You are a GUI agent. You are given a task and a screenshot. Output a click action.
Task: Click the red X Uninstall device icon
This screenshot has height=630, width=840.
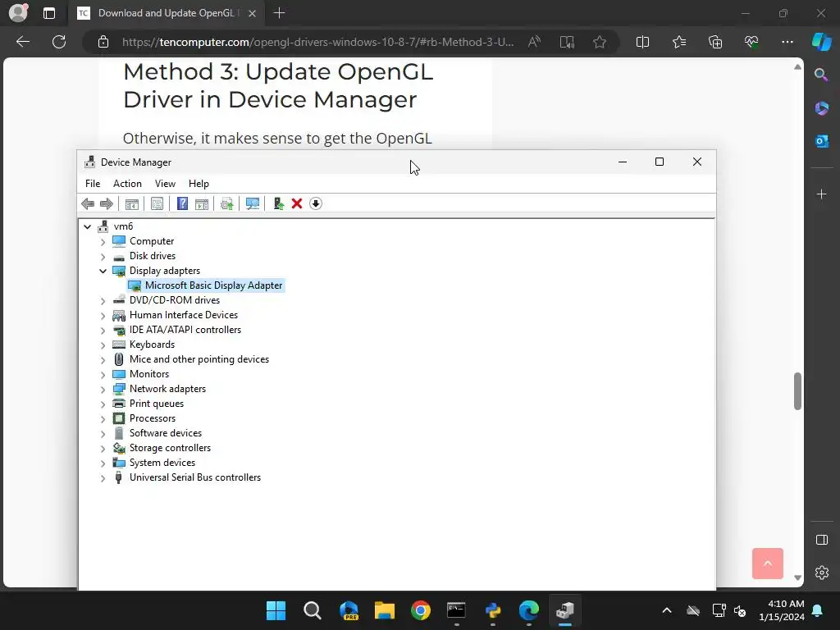point(297,203)
